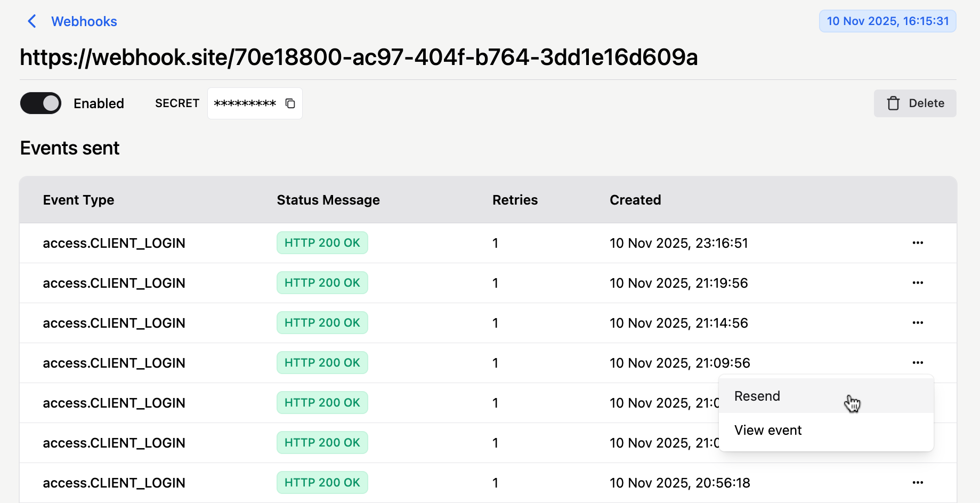The image size is (980, 503).
Task: Select the bottom access.CLIENT_LOGIN event row
Action: click(114, 483)
